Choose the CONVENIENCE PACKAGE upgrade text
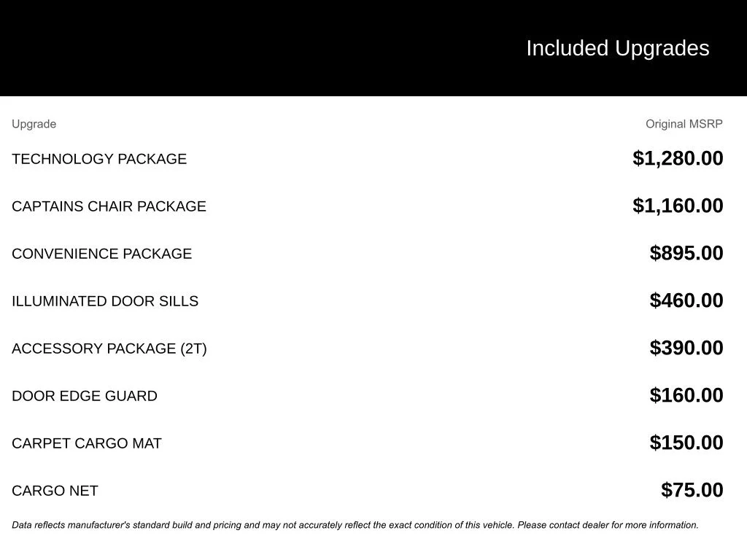This screenshot has width=747, height=560. [102, 254]
